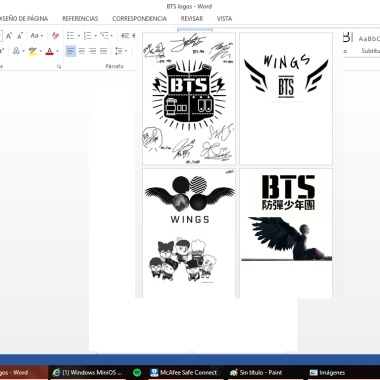Open the multilevel list dropdown arrow
This screenshot has height=380, width=380.
click(112, 36)
